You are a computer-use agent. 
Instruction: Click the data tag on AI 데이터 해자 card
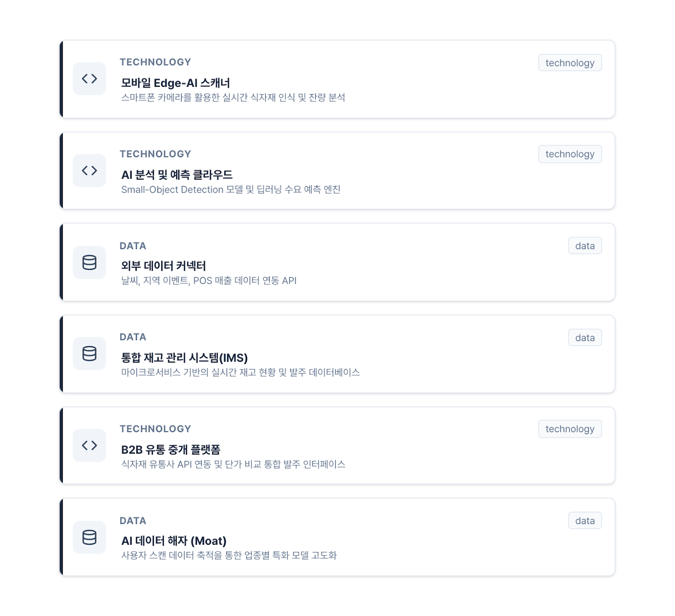(x=585, y=521)
